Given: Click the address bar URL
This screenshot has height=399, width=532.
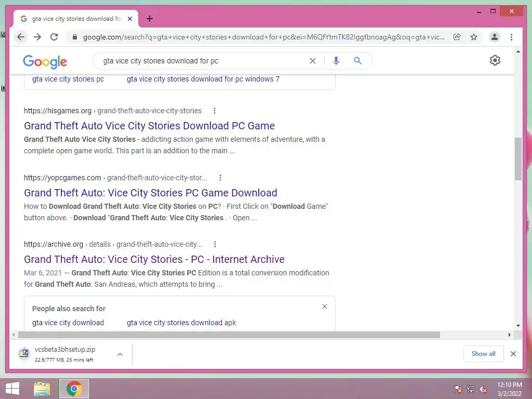Looking at the screenshot, I should point(263,37).
